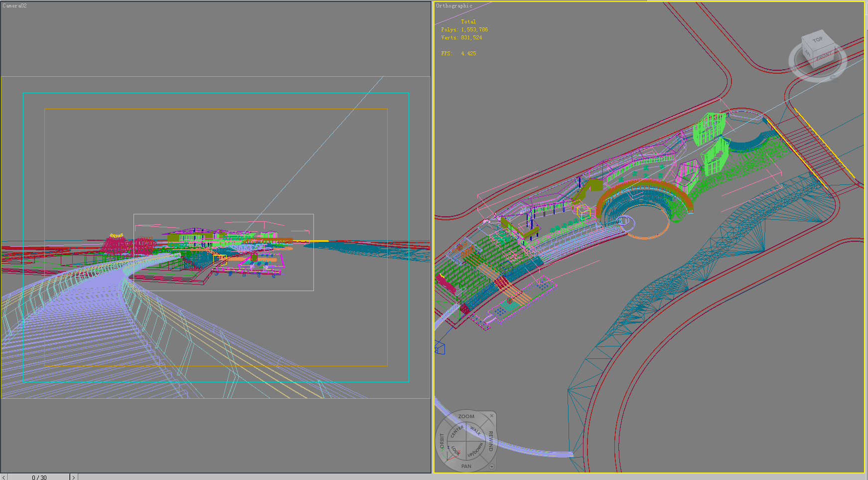The width and height of the screenshot is (868, 480).
Task: Step time slider forward with right arrow
Action: click(74, 477)
